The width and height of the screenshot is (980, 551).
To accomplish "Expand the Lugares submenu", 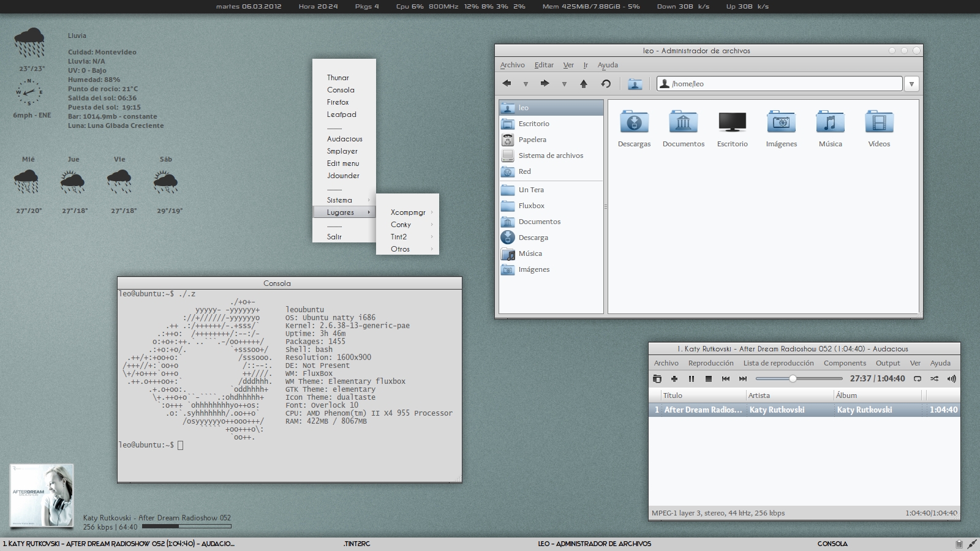I will 344,212.
